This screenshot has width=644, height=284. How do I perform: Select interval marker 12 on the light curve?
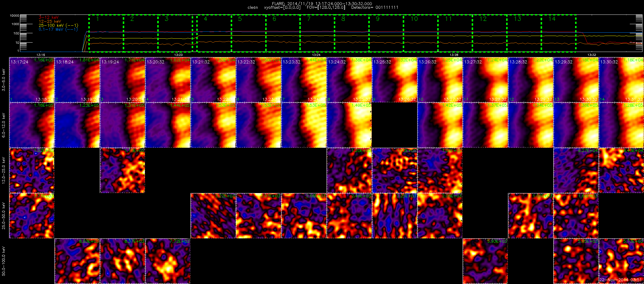tap(483, 19)
